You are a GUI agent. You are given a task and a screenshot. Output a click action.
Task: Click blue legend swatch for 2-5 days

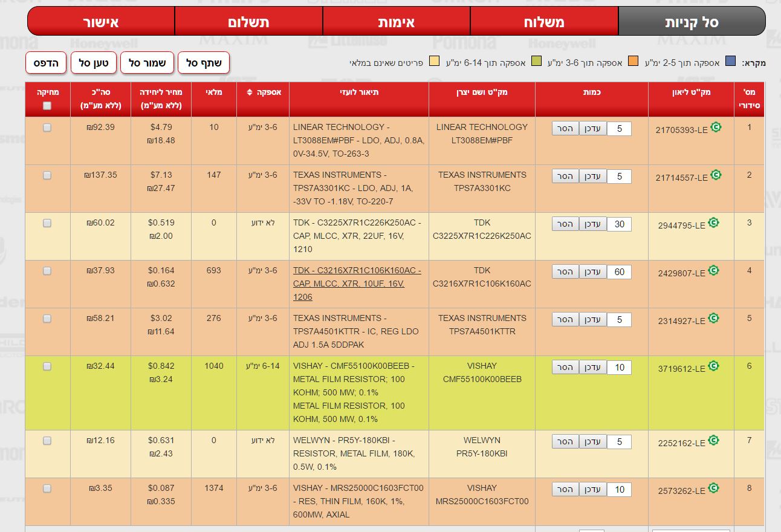pyautogui.click(x=730, y=61)
